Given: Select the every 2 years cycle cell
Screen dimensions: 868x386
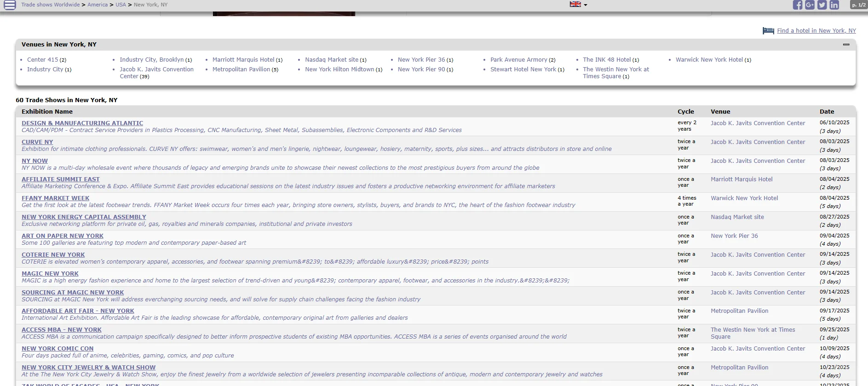Looking at the screenshot, I should (x=687, y=126).
